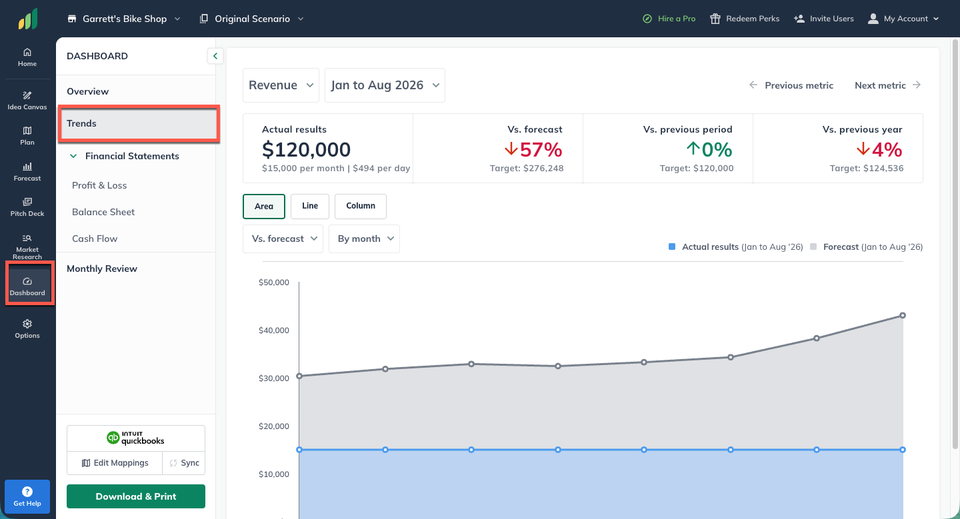Click the Sync refresh icon
Image resolution: width=960 pixels, height=519 pixels.
(173, 463)
